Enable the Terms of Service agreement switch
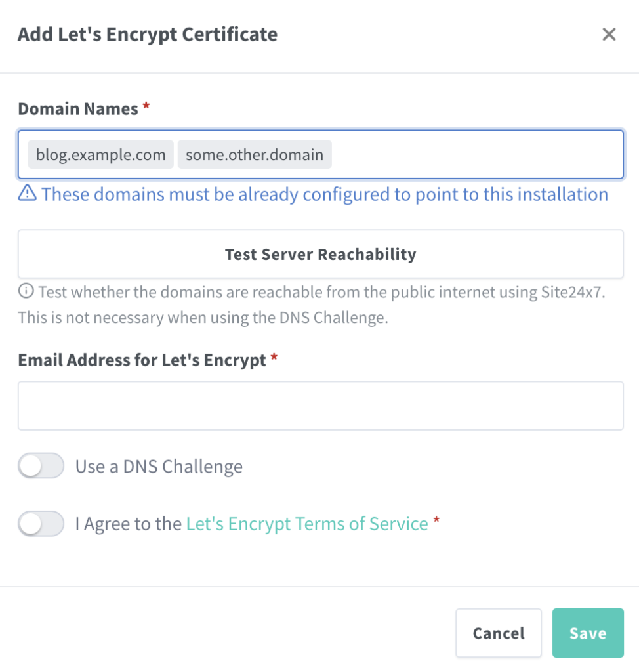The height and width of the screenshot is (672, 639). point(41,524)
